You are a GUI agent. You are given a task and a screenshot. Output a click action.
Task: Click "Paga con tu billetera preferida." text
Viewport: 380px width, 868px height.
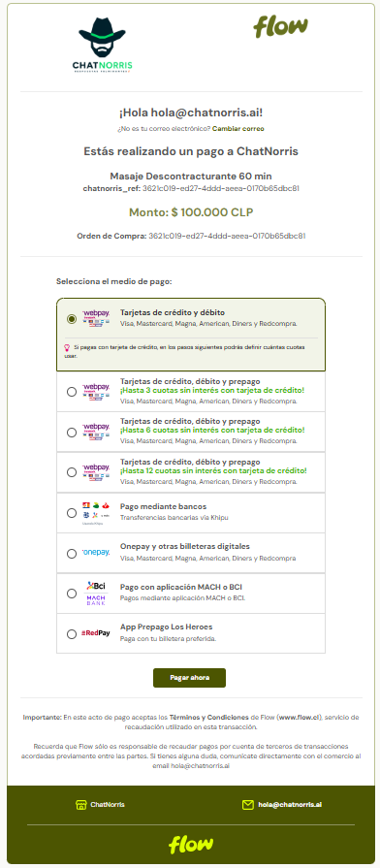pos(168,638)
